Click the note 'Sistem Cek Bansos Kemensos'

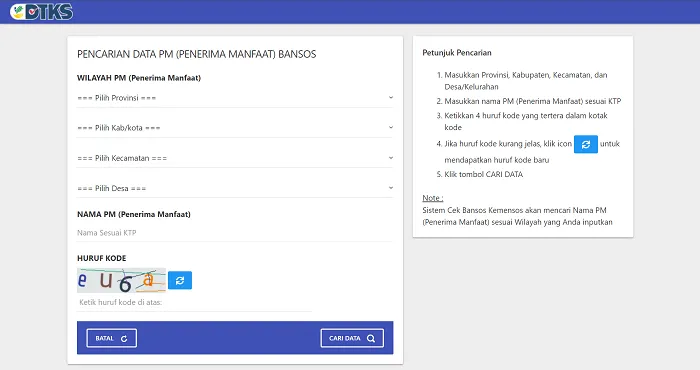(x=517, y=216)
